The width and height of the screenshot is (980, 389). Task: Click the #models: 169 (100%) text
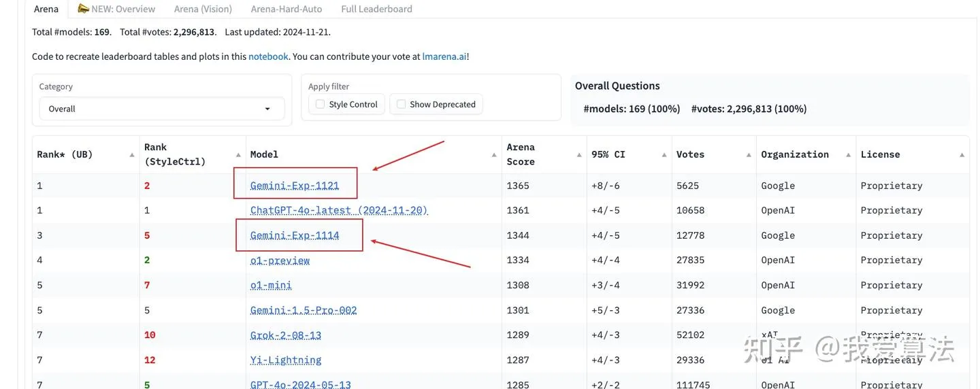tap(632, 109)
